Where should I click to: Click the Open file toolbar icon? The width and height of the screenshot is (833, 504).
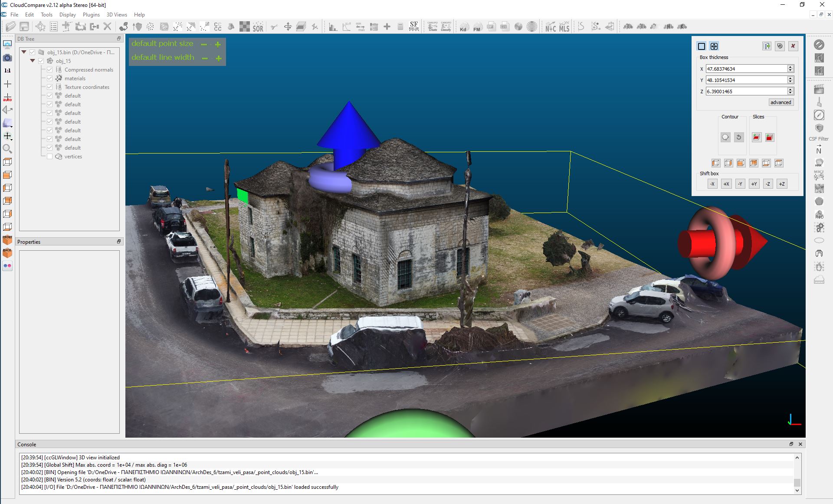pos(10,26)
